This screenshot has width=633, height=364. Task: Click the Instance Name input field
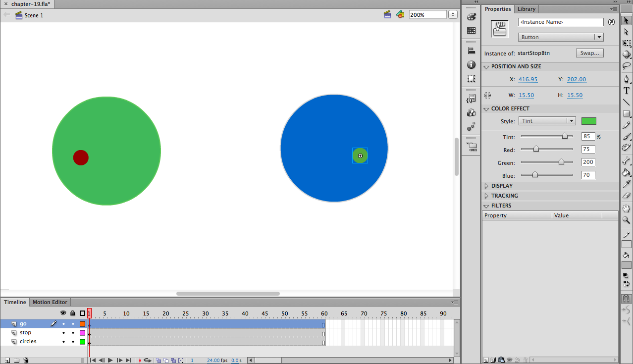(x=560, y=22)
